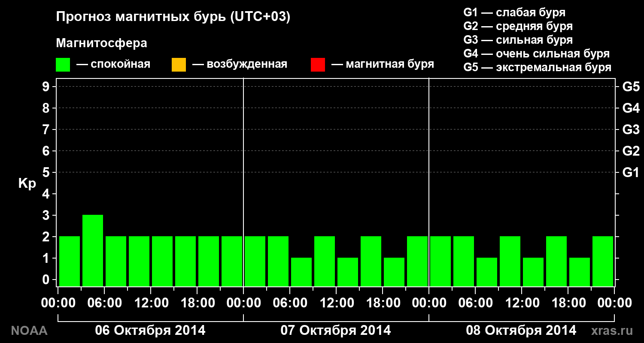Click the first green bar of 06 October
Viewport: 644px width, 343px height.
70,261
